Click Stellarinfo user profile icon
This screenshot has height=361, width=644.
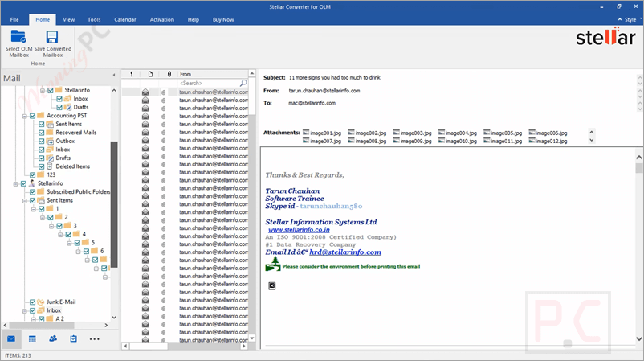[32, 183]
